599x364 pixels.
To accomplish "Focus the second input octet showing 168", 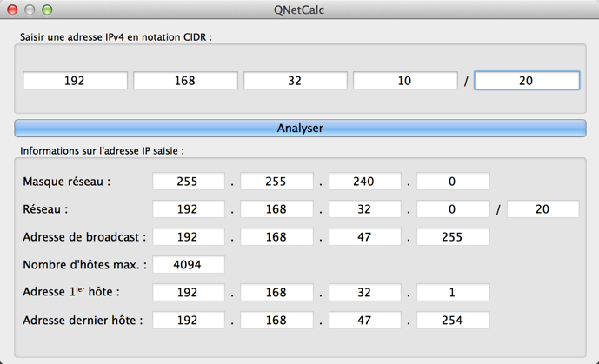I will [185, 81].
